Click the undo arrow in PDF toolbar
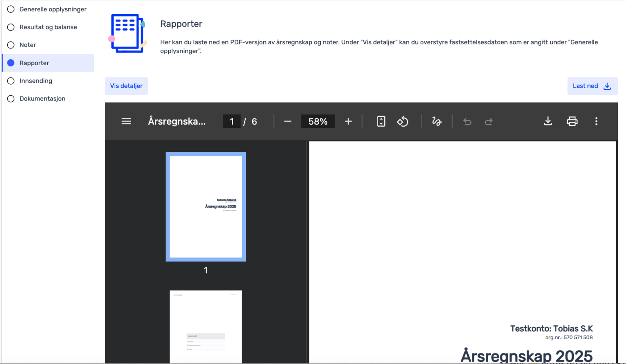 pyautogui.click(x=467, y=121)
